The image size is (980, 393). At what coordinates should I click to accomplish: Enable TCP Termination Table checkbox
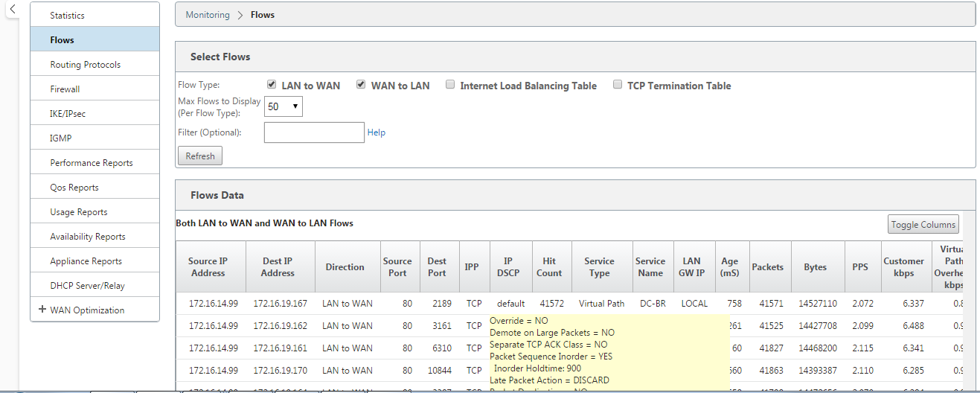point(618,84)
